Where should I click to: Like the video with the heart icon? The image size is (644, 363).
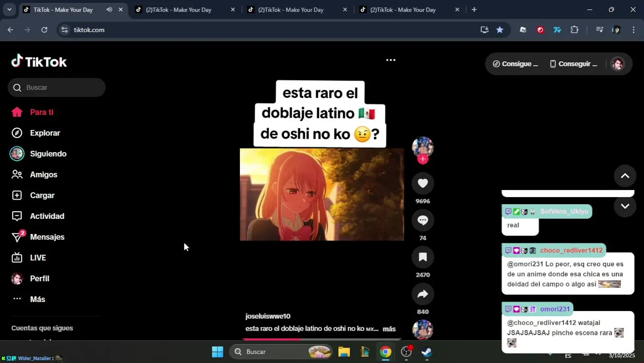point(423,184)
